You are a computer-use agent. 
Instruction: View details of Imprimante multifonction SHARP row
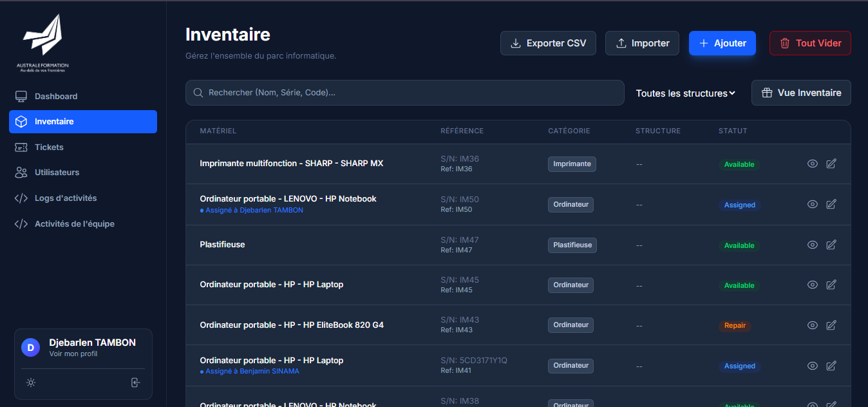pyautogui.click(x=813, y=164)
